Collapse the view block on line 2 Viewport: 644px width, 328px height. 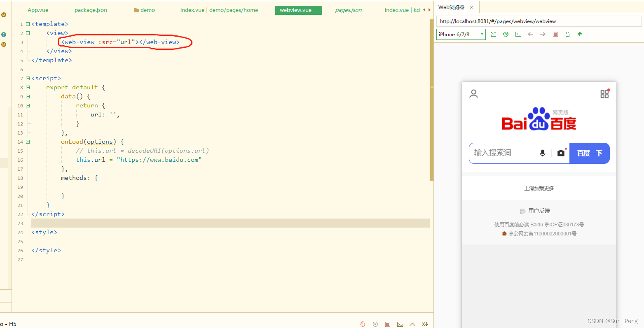[x=28, y=33]
